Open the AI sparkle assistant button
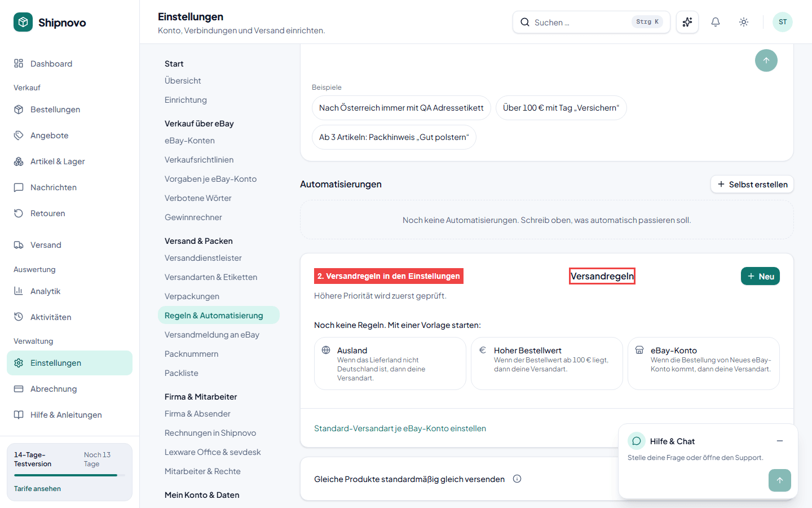 (x=687, y=22)
